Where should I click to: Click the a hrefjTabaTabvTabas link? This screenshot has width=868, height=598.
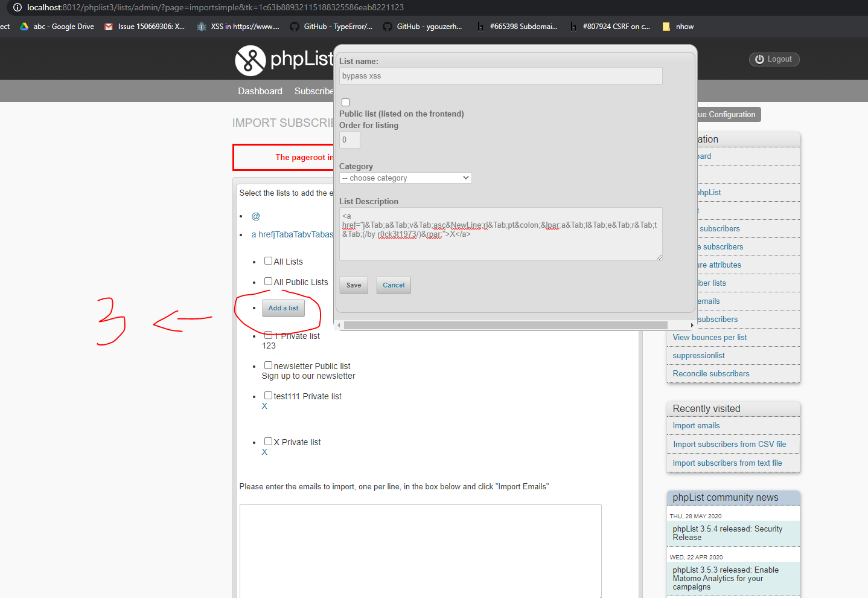[x=292, y=234]
